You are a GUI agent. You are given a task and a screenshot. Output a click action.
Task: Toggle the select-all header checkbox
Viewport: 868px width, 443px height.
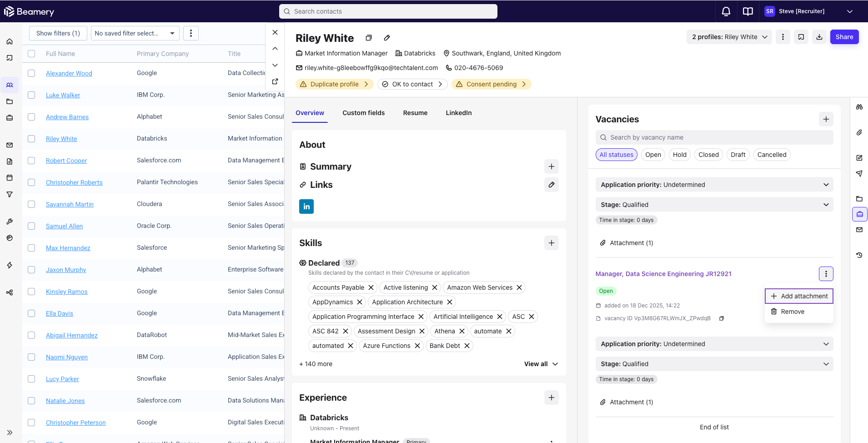point(31,54)
